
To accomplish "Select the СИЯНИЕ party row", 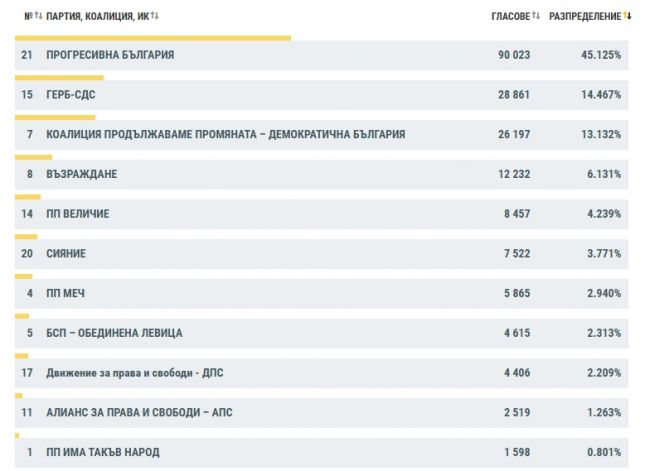I will click(66, 254).
